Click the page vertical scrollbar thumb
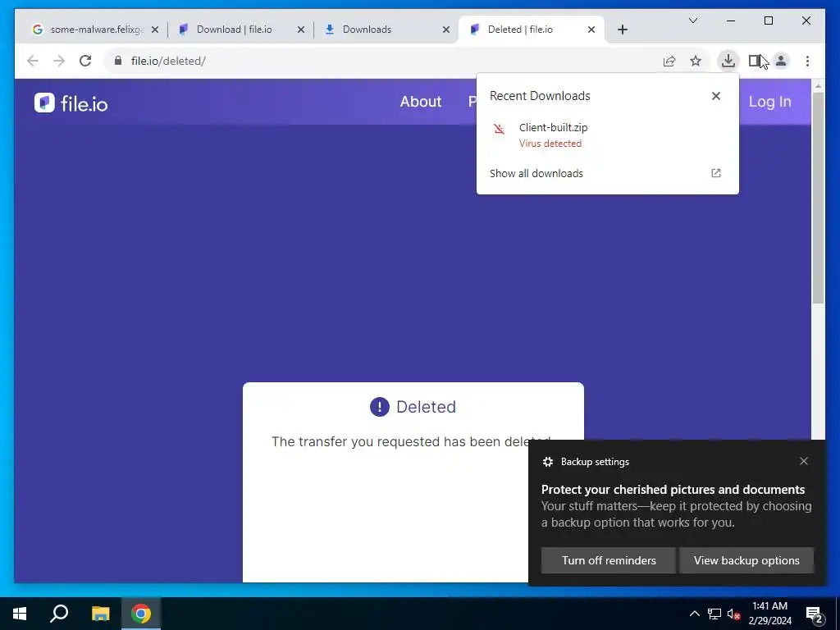The image size is (840, 630). 818,199
